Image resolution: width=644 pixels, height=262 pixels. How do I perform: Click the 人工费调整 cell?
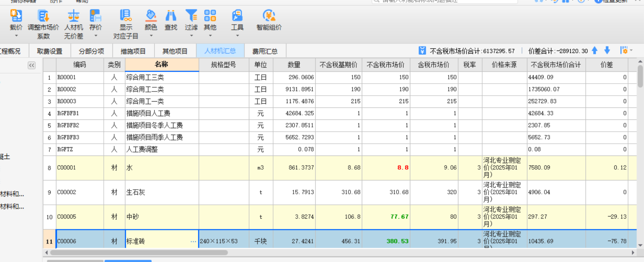162,149
